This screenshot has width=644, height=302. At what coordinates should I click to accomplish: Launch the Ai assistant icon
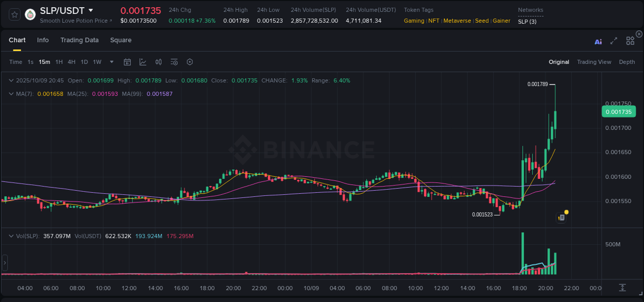tap(598, 42)
